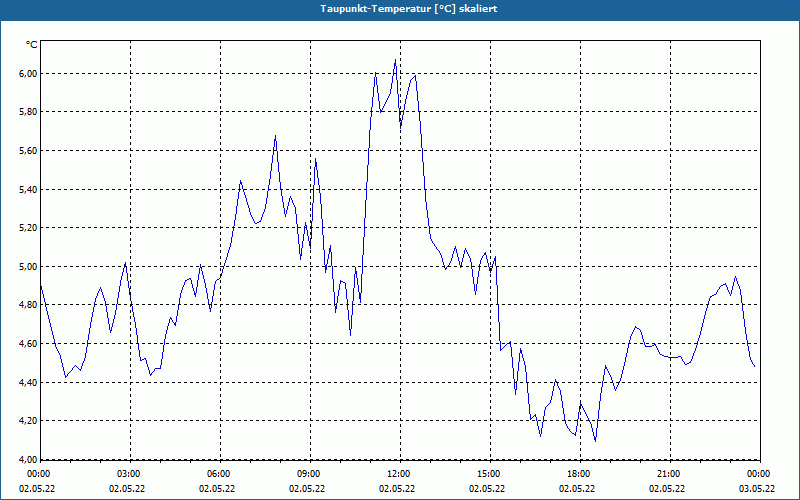This screenshot has width=800, height=500.
Task: Click the 21:00 time axis label
Action: (x=670, y=474)
